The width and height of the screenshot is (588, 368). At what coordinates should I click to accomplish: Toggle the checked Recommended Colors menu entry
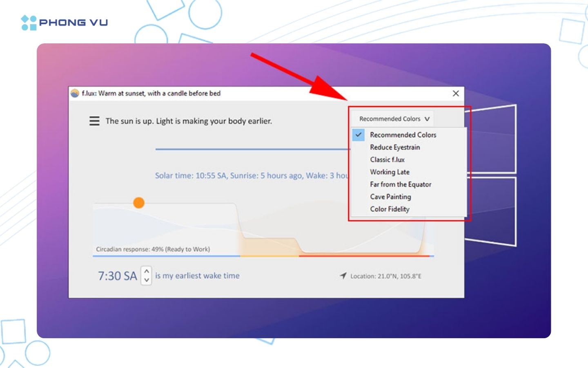pos(403,135)
